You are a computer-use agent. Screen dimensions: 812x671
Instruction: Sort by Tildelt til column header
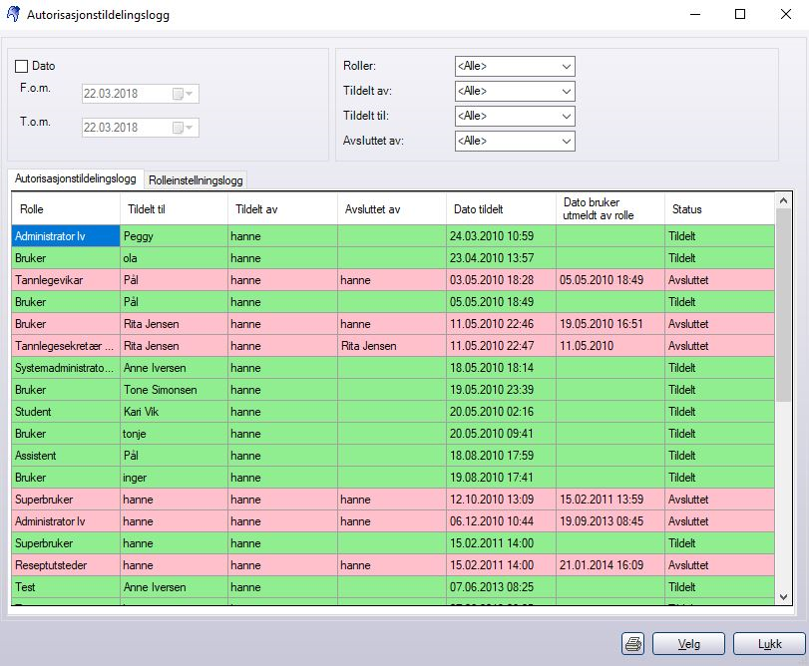tap(174, 209)
